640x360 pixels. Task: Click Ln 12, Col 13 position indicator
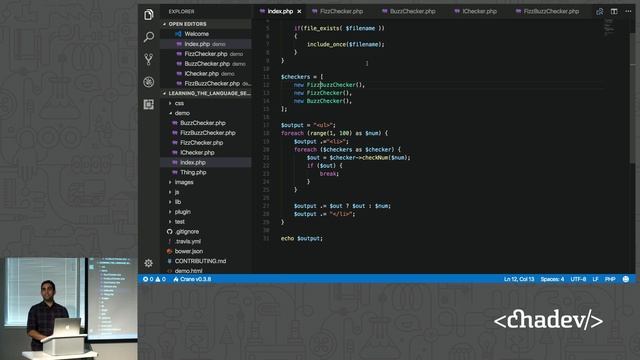(x=519, y=279)
